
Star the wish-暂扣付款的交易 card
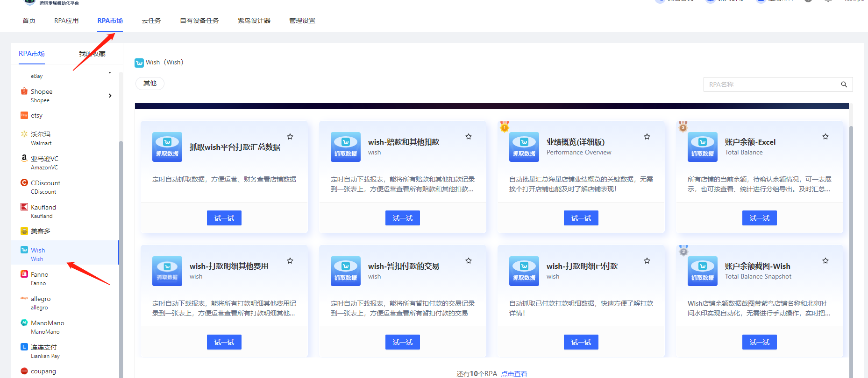coord(469,261)
